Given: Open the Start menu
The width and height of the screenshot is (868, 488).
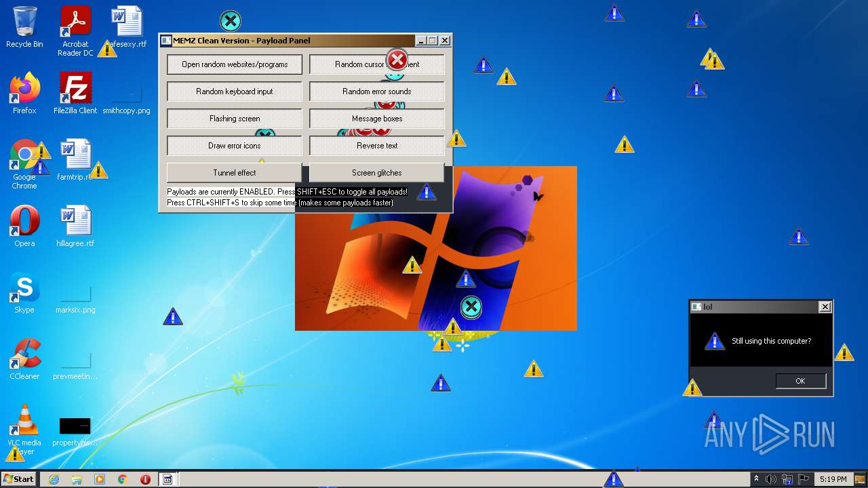Looking at the screenshot, I should (19, 479).
